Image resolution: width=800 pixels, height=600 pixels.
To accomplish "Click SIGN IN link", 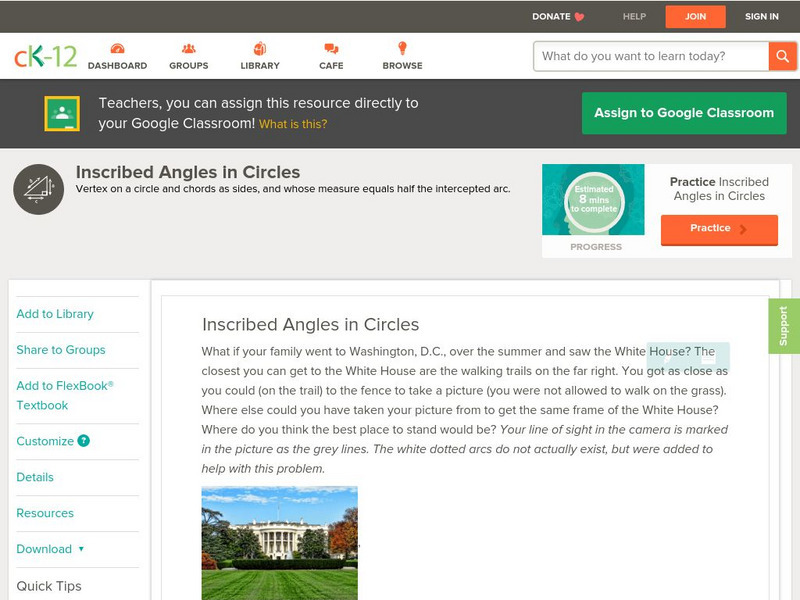I will pyautogui.click(x=762, y=16).
